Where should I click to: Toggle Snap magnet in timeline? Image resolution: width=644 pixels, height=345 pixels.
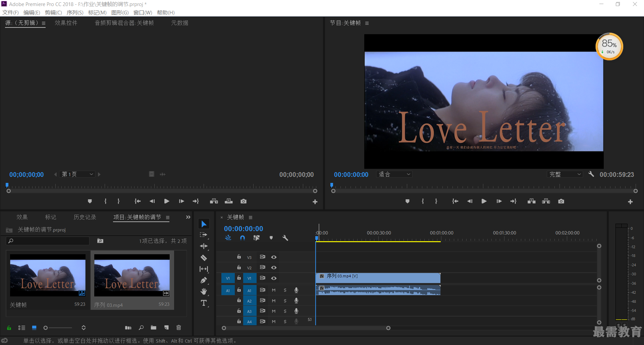coord(243,238)
